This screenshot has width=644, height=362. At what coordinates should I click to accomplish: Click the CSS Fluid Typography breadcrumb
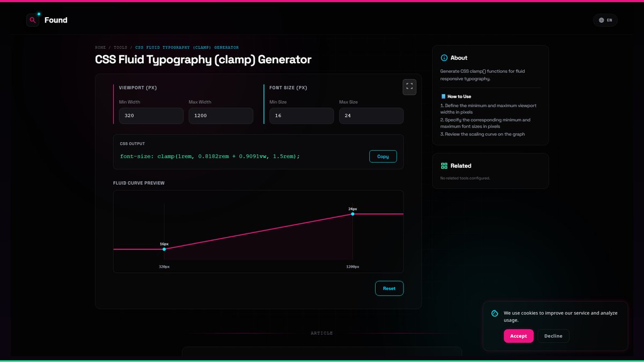tap(187, 48)
